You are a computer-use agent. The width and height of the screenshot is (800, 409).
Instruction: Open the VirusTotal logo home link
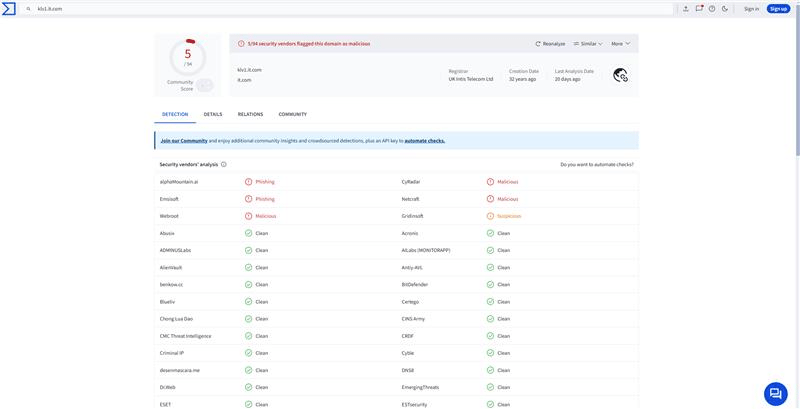[x=9, y=9]
